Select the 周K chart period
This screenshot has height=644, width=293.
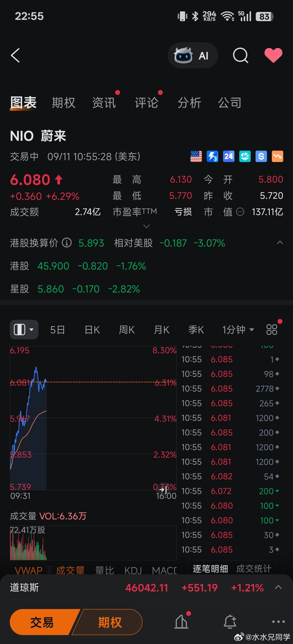(127, 330)
